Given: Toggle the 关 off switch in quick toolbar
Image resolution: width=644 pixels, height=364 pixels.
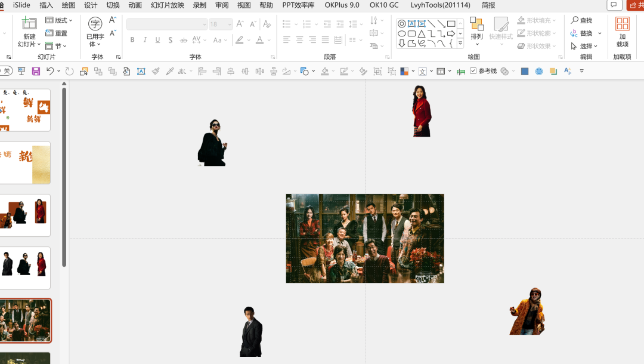Looking at the screenshot, I should click(6, 71).
